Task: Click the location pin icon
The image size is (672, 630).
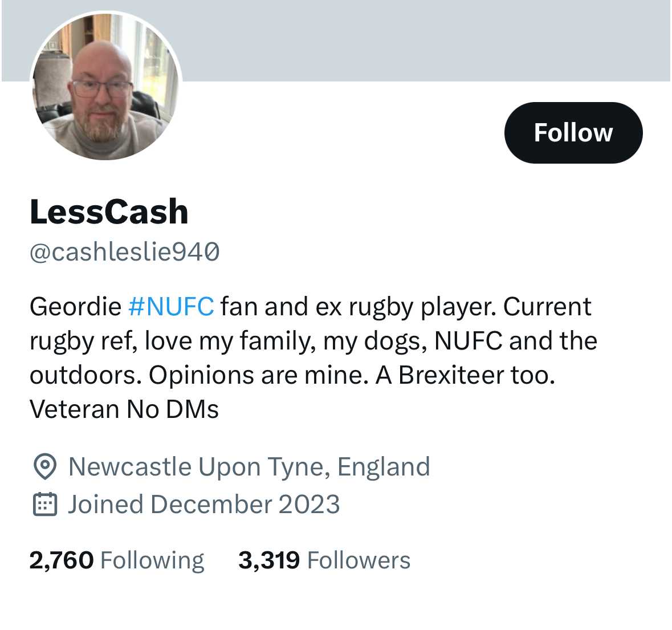Action: point(44,467)
